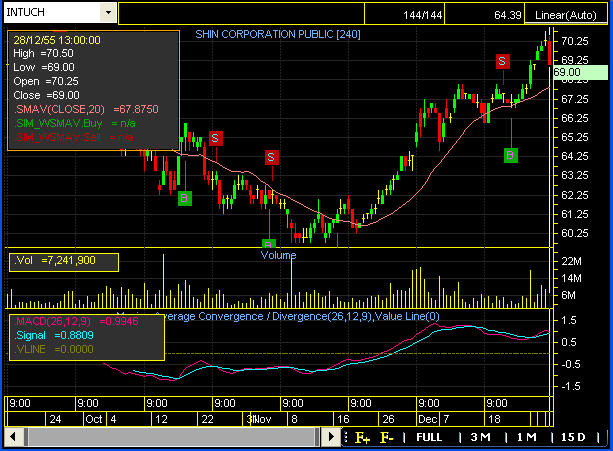Click the buy marker near Oct 12
The width and height of the screenshot is (613, 451).
click(185, 198)
